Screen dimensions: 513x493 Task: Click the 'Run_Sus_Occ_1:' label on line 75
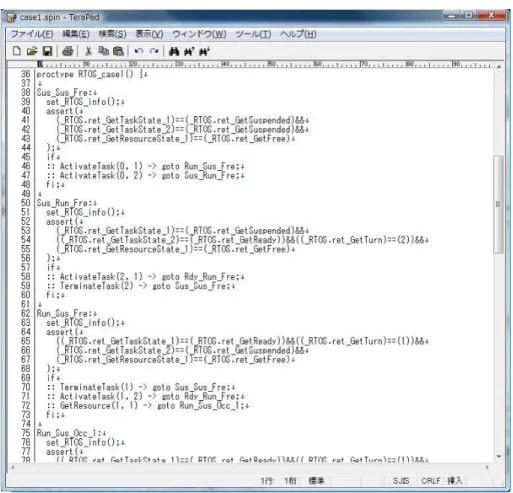point(70,433)
